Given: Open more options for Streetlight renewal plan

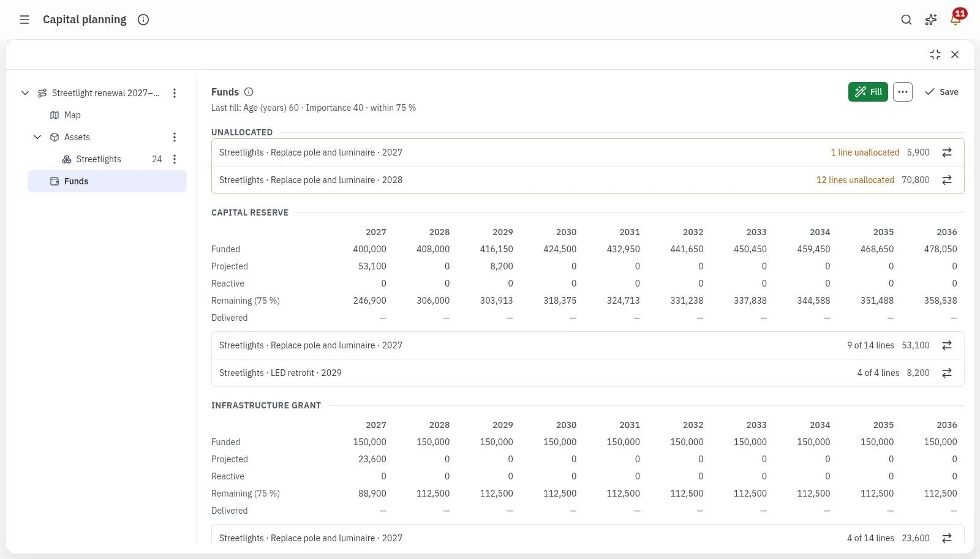Looking at the screenshot, I should point(175,93).
